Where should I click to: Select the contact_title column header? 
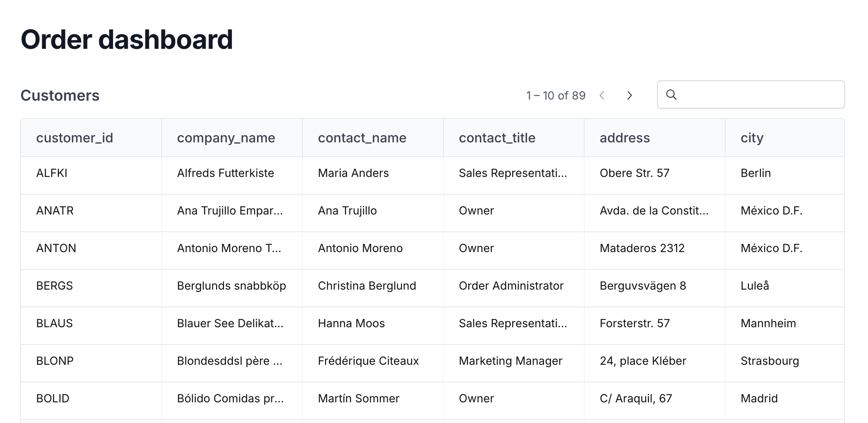click(x=497, y=138)
